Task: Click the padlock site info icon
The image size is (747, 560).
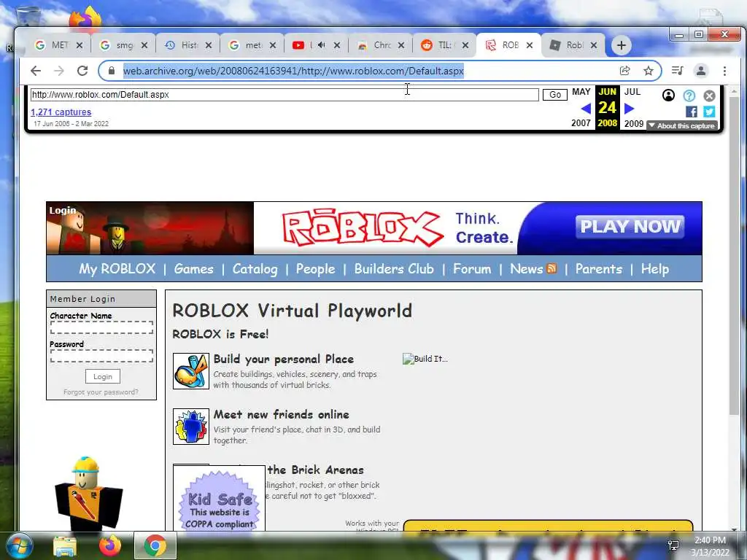Action: [x=112, y=71]
